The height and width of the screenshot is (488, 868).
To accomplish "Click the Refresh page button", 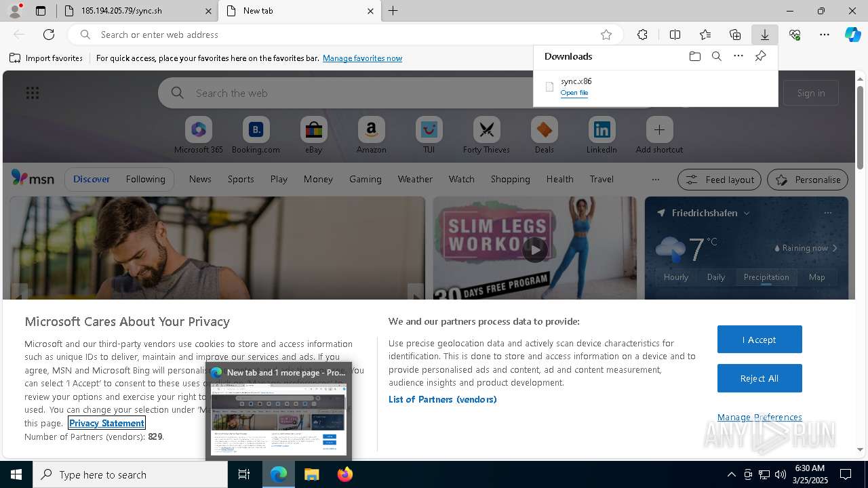I will 49,35.
